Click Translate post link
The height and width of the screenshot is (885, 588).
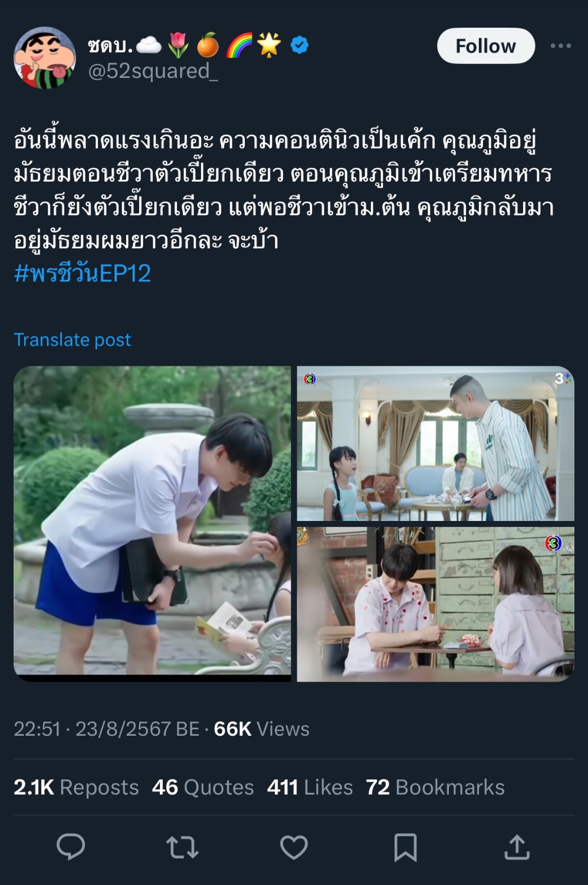72,340
